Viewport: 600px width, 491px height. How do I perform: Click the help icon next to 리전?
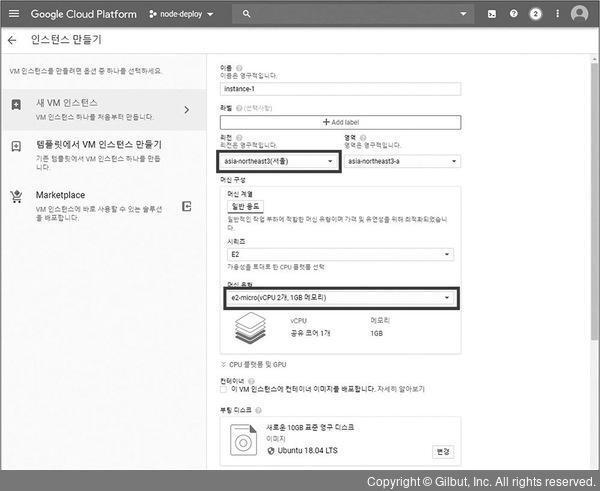[x=239, y=137]
